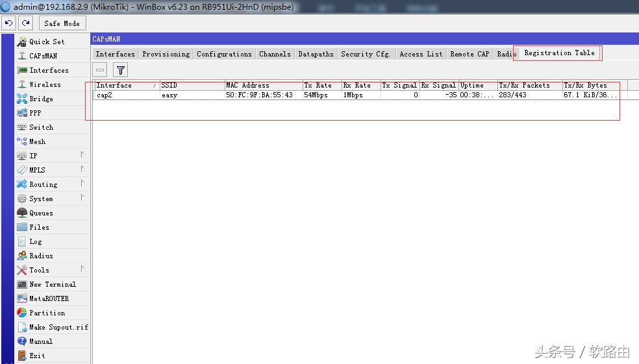Viewport: 639px width, 364px height.
Task: Open the Radius sidebar icon
Action: [x=21, y=256]
